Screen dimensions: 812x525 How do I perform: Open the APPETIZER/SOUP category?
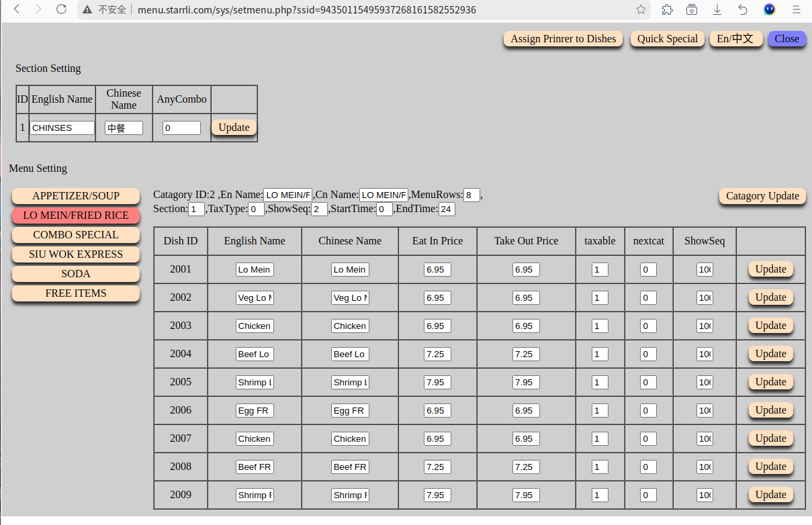point(76,196)
